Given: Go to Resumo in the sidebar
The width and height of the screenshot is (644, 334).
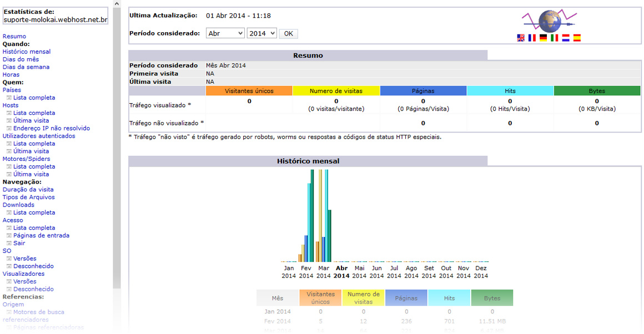Looking at the screenshot, I should pos(14,37).
